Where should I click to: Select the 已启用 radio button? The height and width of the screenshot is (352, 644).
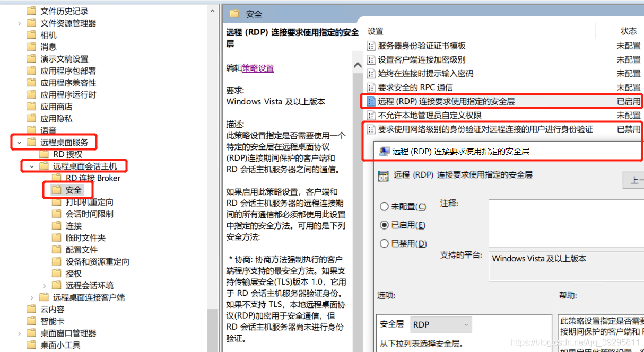385,225
